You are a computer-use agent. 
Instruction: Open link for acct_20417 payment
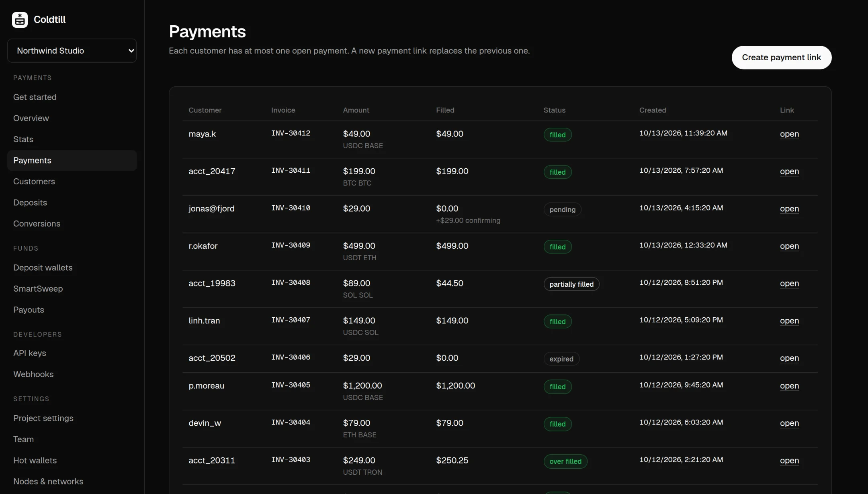click(x=789, y=171)
